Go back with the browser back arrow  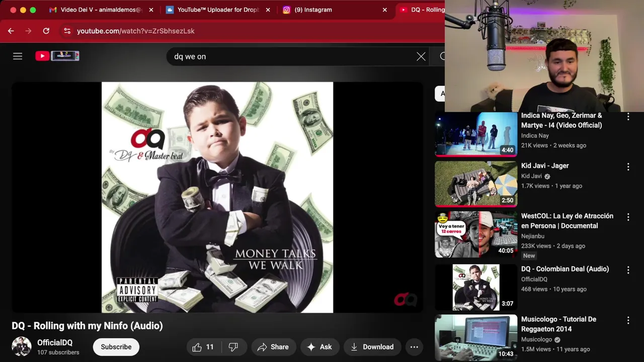click(11, 31)
